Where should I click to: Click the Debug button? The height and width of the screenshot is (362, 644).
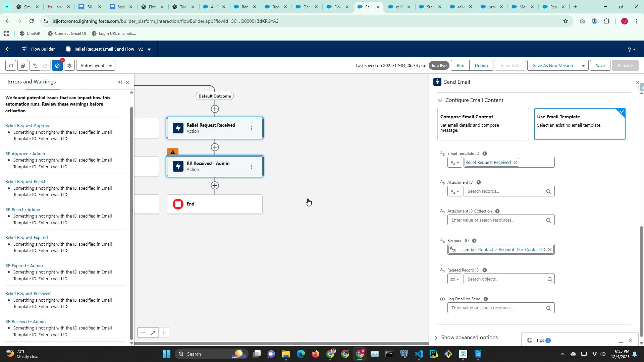[x=481, y=66]
